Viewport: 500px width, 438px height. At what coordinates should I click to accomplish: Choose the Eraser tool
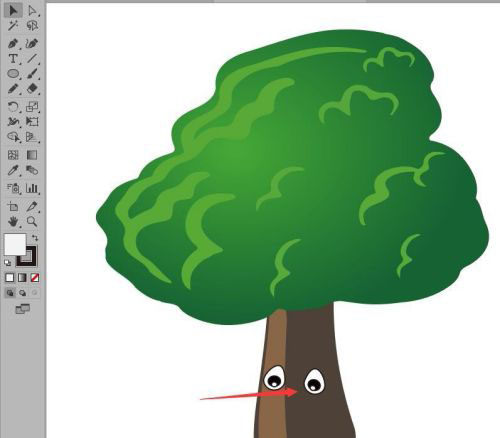[x=32, y=89]
